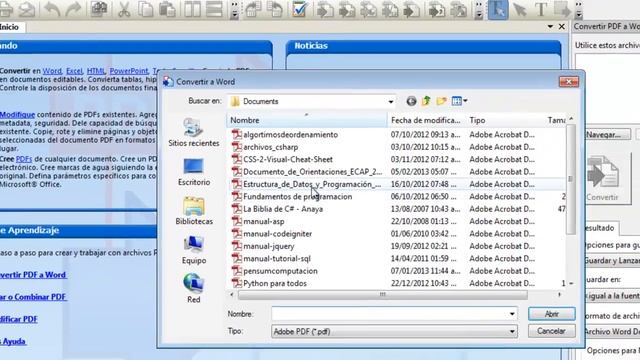Select file Estructura_de_Datos_y_Programación
The height and width of the screenshot is (360, 640).
(x=312, y=184)
